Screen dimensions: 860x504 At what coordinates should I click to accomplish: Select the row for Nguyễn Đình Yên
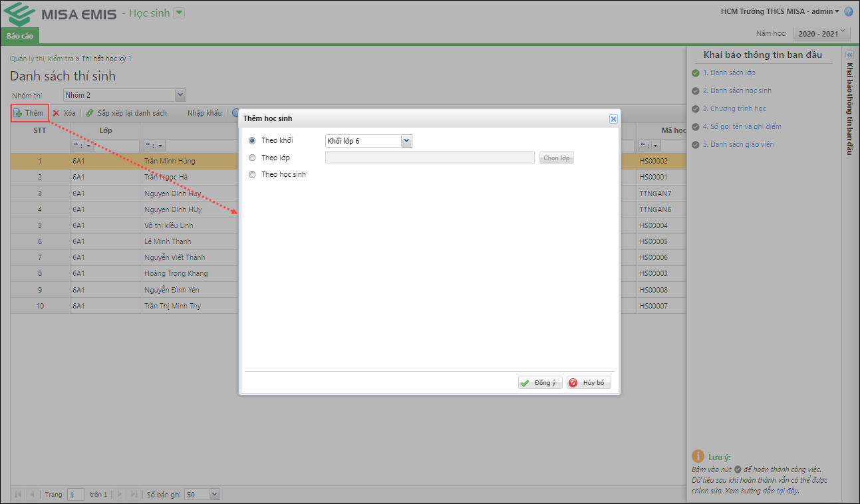[124, 291]
